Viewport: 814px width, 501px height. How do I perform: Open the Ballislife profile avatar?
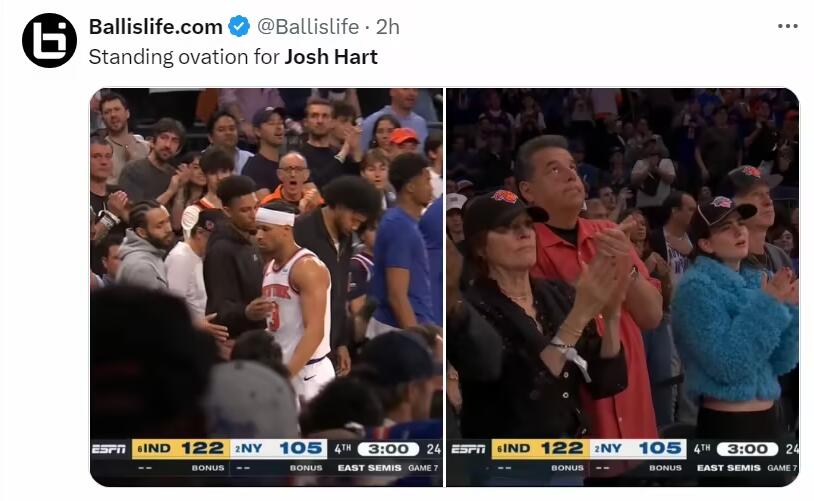coord(49,40)
